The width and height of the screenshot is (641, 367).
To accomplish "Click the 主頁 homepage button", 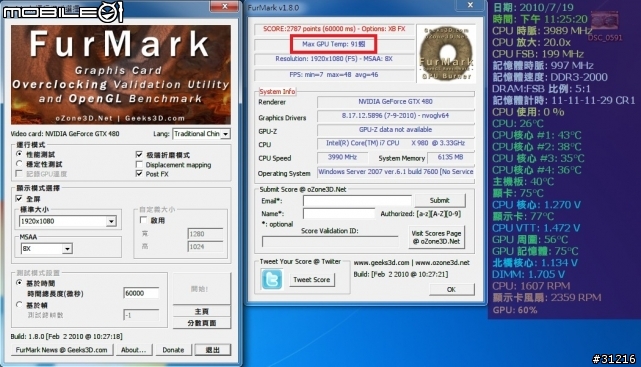I will coord(202,311).
